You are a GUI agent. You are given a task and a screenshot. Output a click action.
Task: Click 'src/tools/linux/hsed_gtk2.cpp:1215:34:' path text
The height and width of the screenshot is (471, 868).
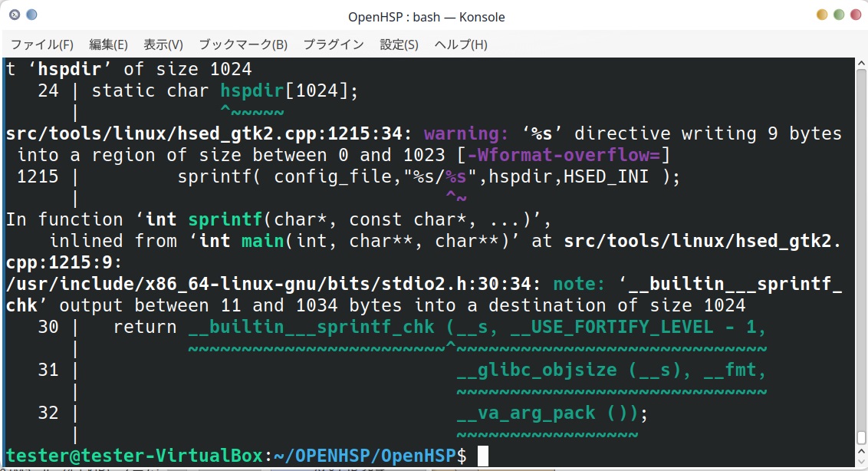(209, 133)
